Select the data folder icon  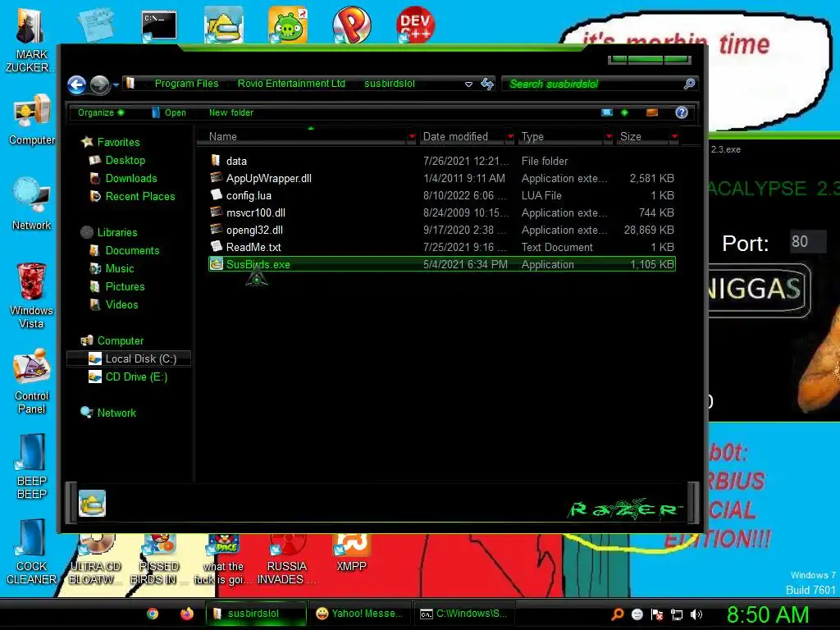coord(216,160)
